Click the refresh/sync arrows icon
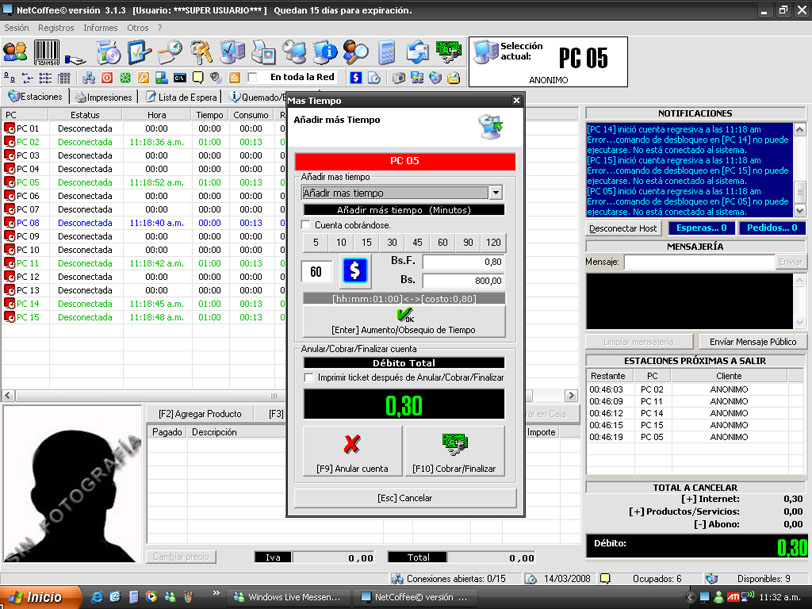Viewport: 812px width, 609px height. click(417, 52)
